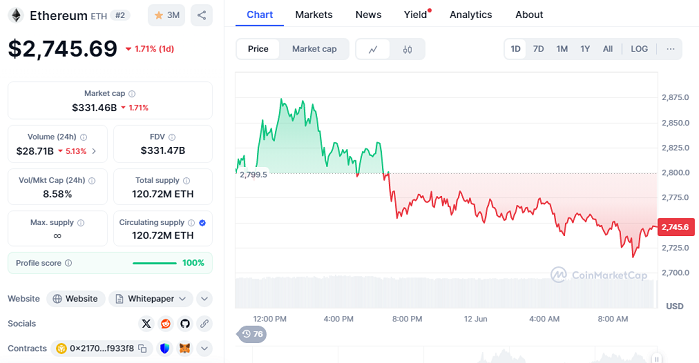Expand more website links chevron
Viewport: 699px width, 363px height.
(204, 299)
